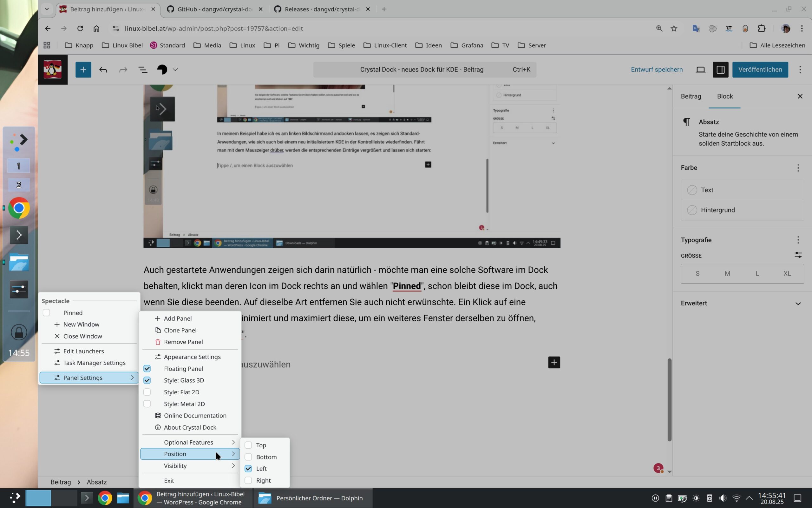Screen dimensions: 812x508
Task: Click the lock screen icon in dock
Action: tap(19, 332)
